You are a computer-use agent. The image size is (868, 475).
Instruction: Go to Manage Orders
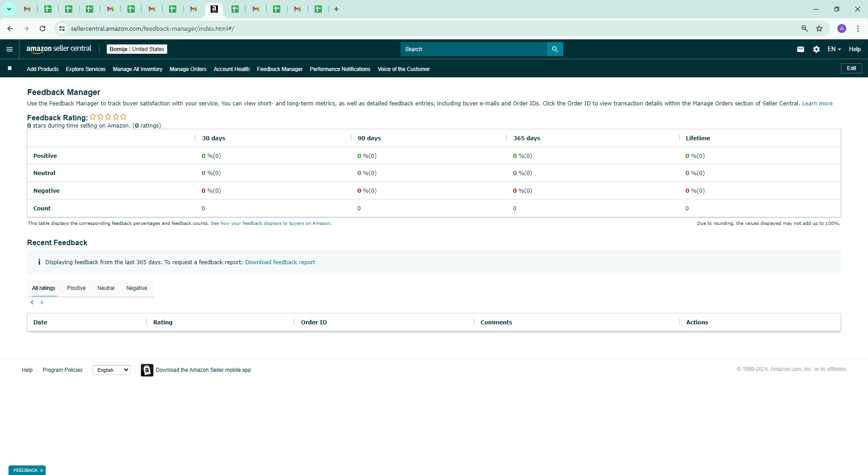pos(188,69)
